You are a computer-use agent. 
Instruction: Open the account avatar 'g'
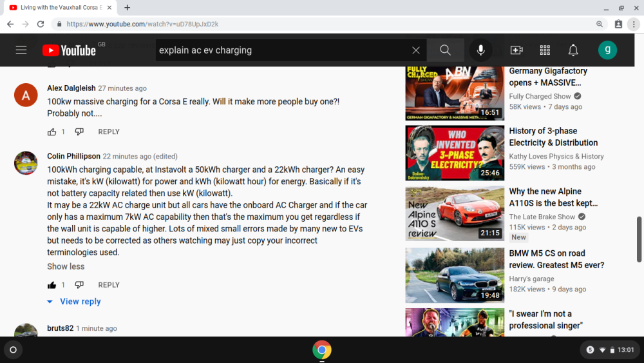pos(607,50)
